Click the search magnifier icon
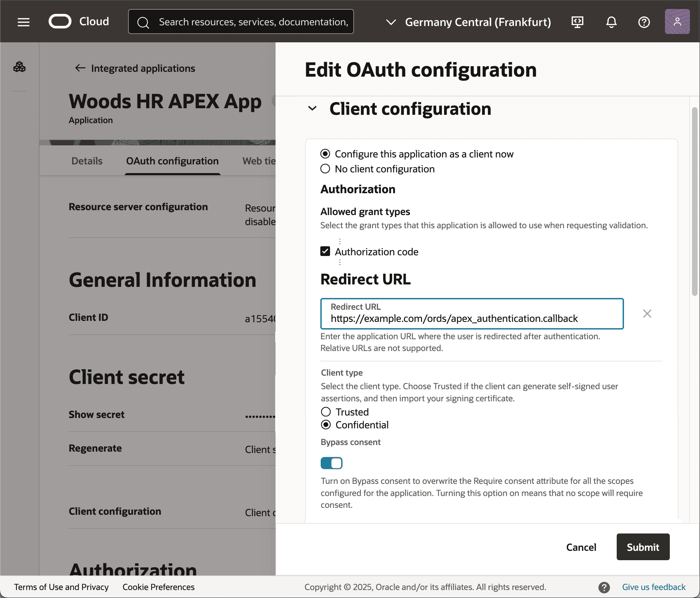 click(x=143, y=23)
